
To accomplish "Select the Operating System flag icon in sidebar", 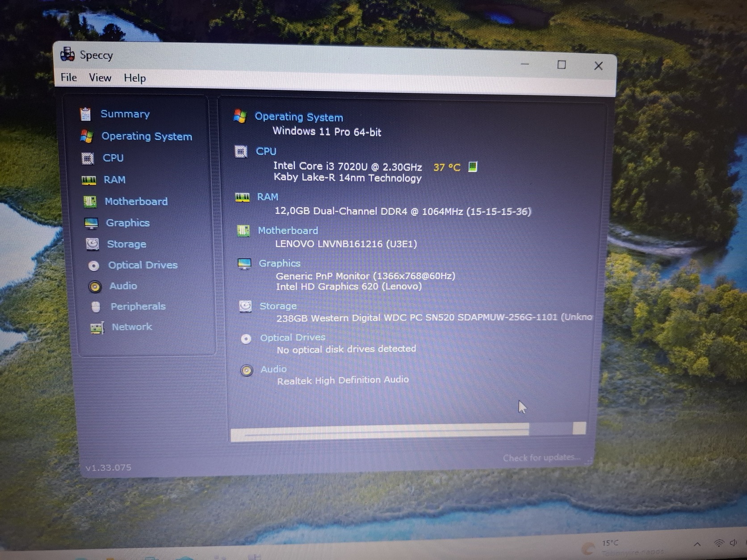I will [x=87, y=136].
